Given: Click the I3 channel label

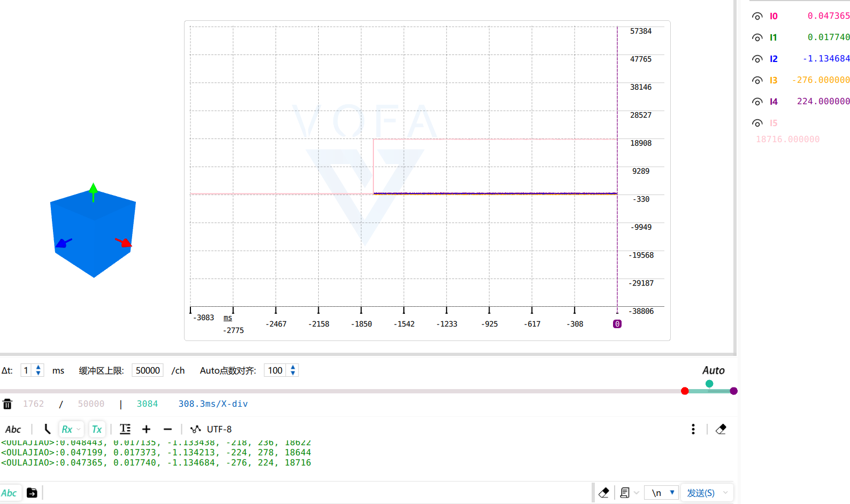Looking at the screenshot, I should pyautogui.click(x=774, y=80).
